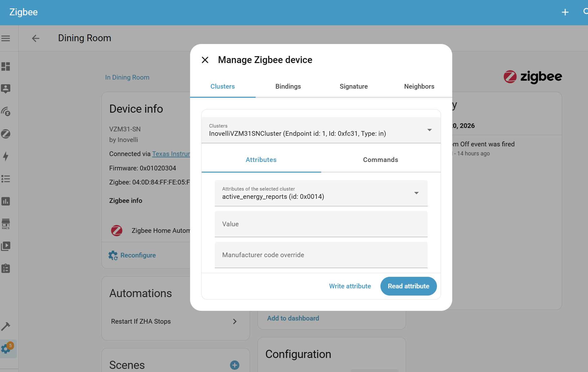Click the back arrow next to Dining Room
The width and height of the screenshot is (588, 372).
point(36,38)
